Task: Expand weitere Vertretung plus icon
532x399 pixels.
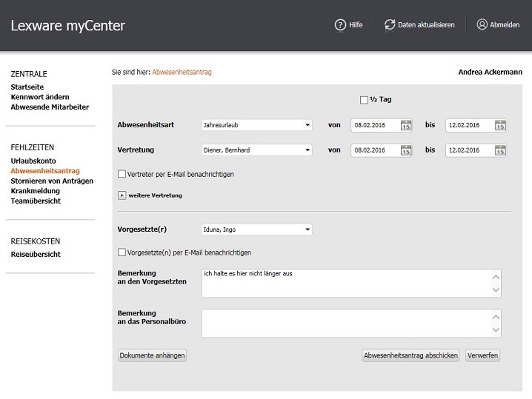Action: tap(122, 195)
